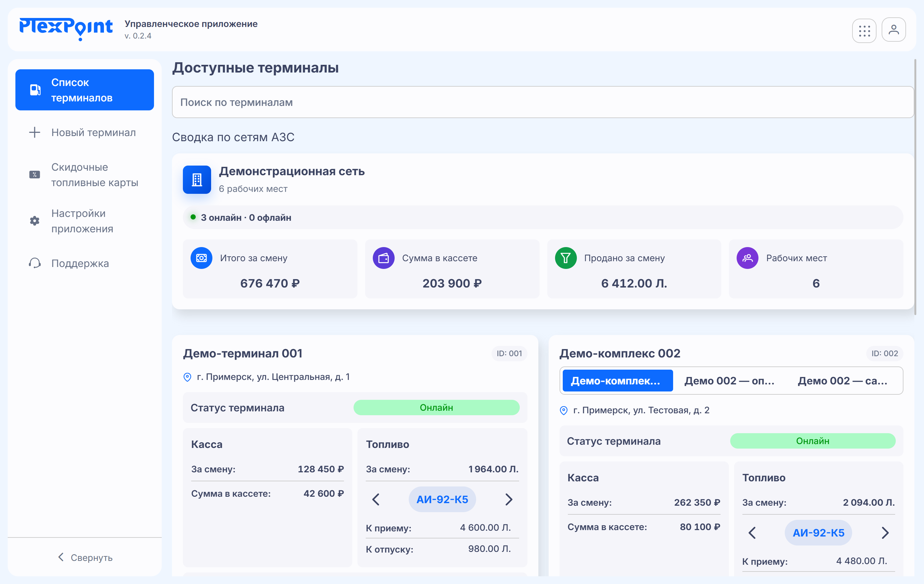This screenshot has width=924, height=584.
Task: Focus the Поиск по терминалам search field
Action: pos(543,102)
